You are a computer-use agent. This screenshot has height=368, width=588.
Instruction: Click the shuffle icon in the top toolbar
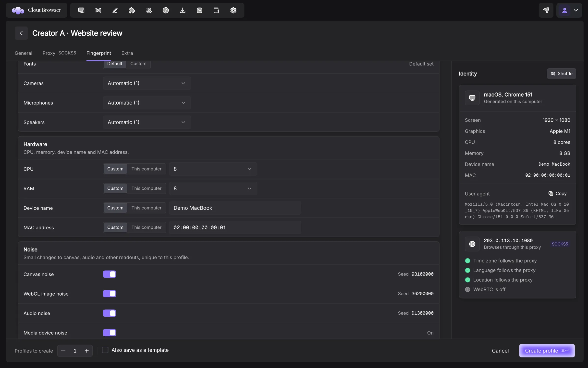[98, 10]
